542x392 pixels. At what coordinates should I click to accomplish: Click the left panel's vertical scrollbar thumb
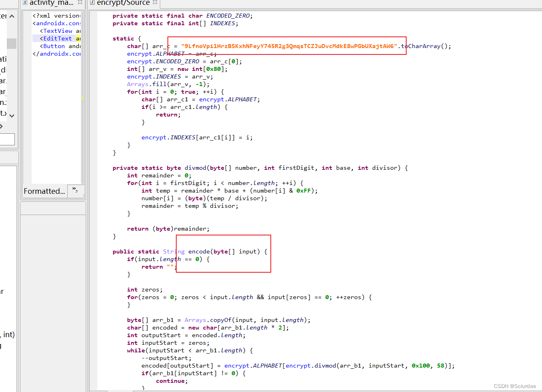[x=12, y=43]
